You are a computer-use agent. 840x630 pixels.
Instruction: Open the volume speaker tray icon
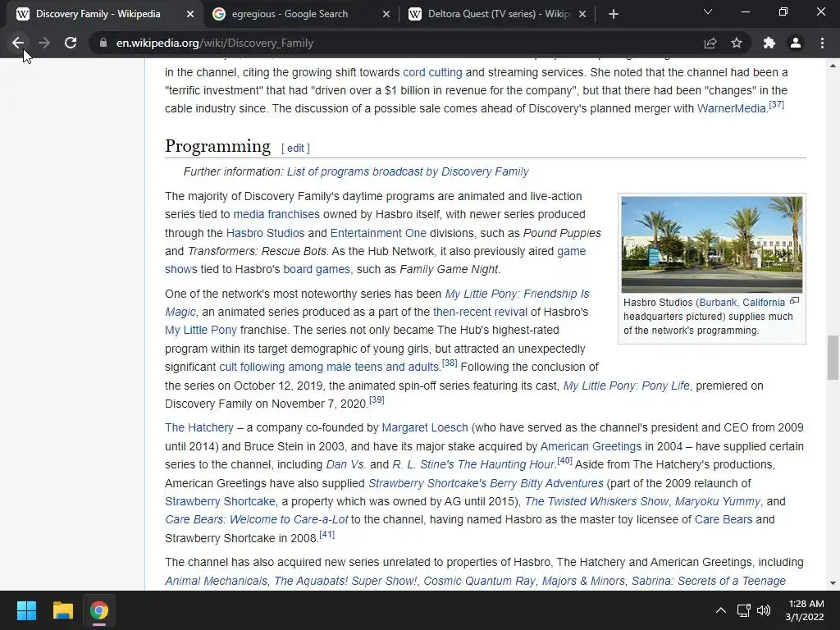pos(764,610)
